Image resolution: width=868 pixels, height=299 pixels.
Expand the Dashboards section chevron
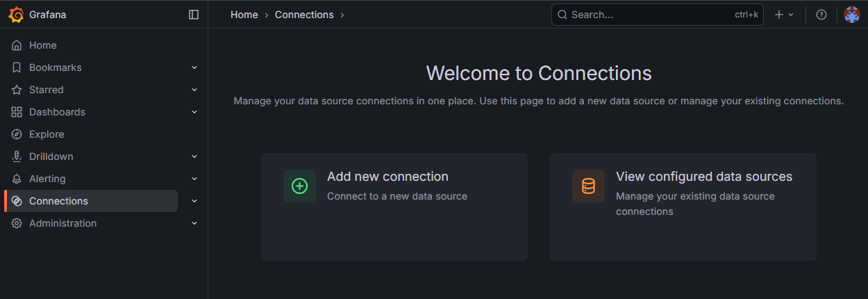coord(194,112)
